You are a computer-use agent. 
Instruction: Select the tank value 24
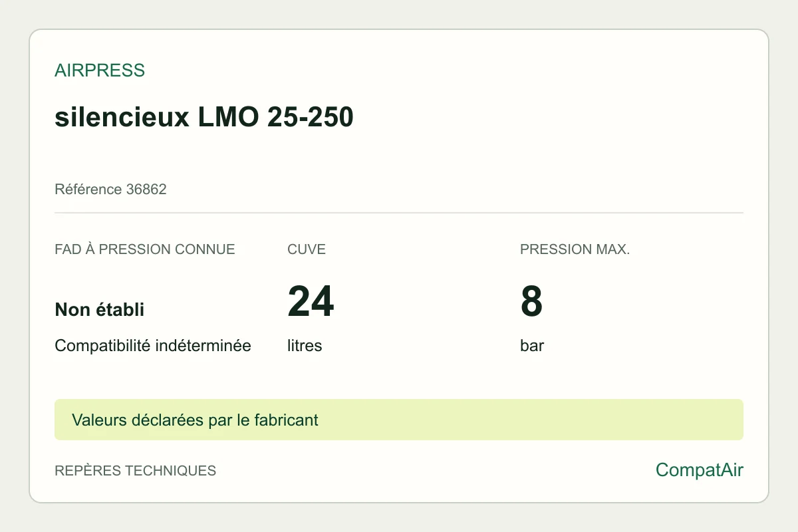[311, 301]
